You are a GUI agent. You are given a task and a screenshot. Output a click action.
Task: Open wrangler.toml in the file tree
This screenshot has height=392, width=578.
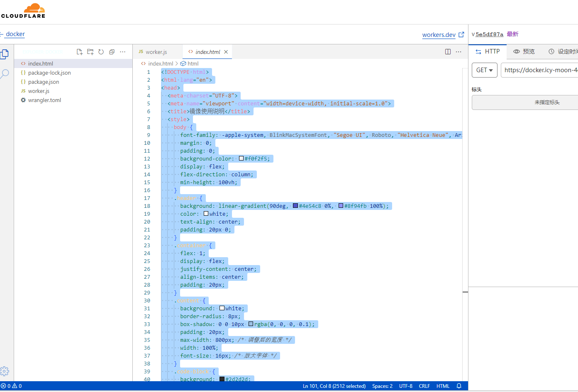pos(44,100)
